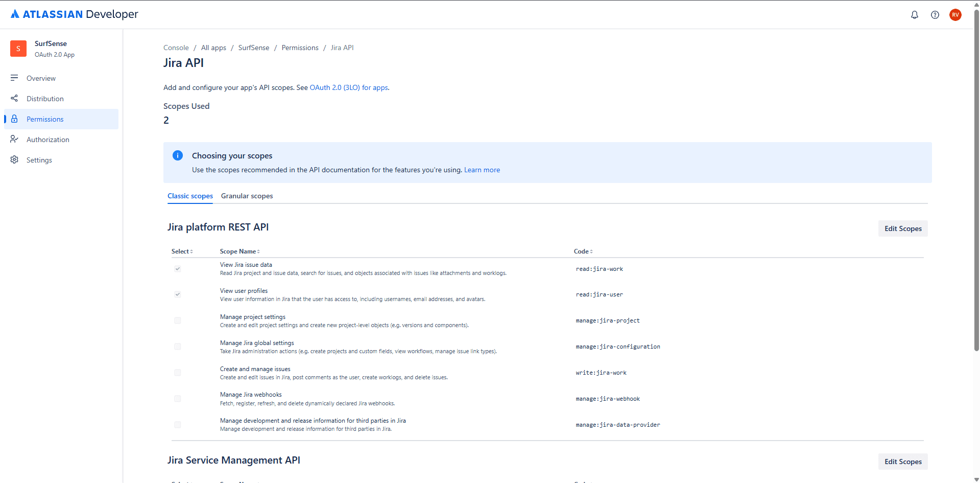Click the SurfSense app avatar
This screenshot has height=483, width=980.
coord(18,49)
